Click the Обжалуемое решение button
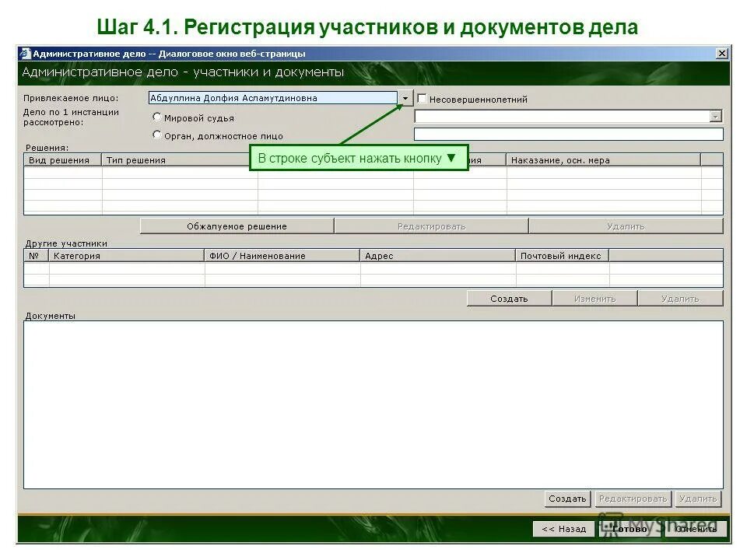Viewport: 747px width, 560px height. click(x=236, y=226)
